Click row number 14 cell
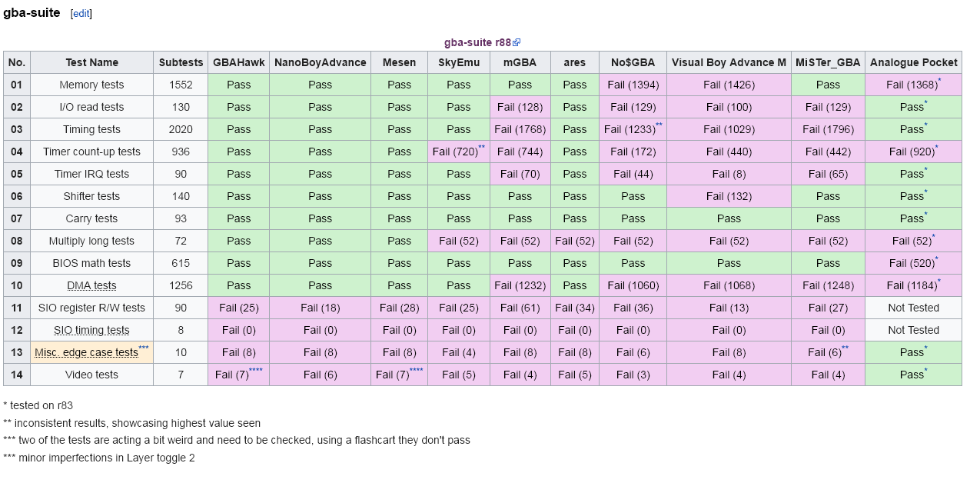 click(x=17, y=375)
